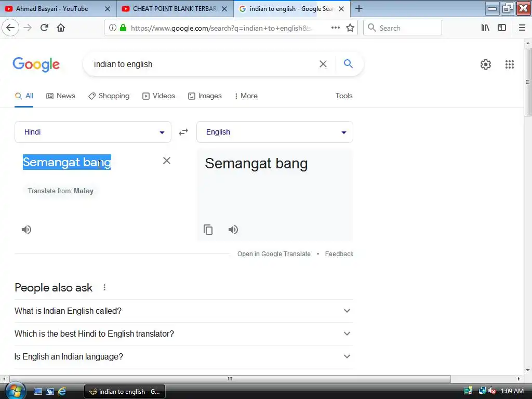
Task: Bookmark this page with the star icon
Action: coord(350,28)
